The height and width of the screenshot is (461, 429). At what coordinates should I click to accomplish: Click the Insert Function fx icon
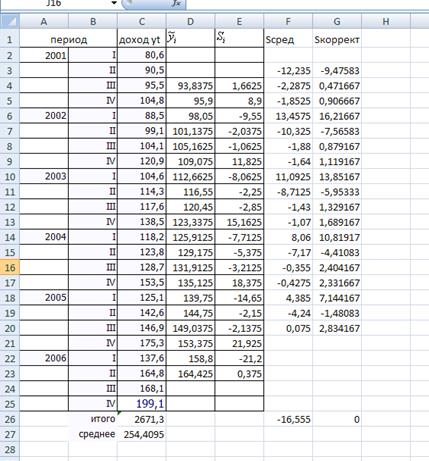point(176,3)
